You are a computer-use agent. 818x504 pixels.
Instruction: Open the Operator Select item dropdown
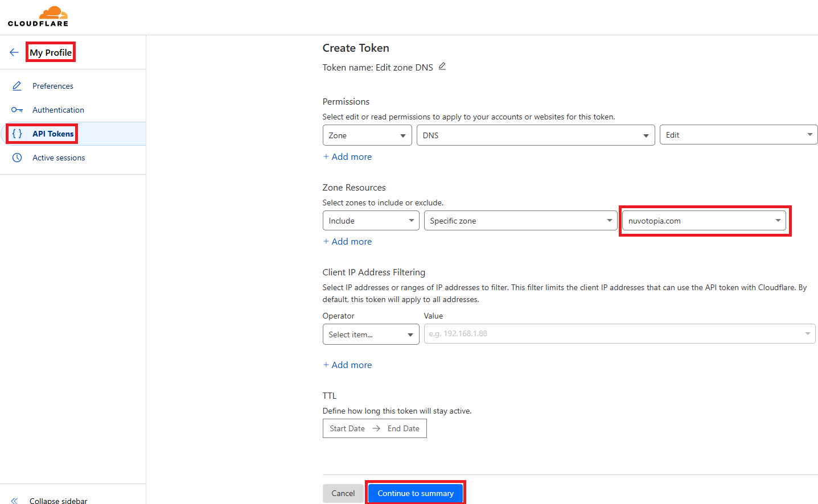[371, 334]
